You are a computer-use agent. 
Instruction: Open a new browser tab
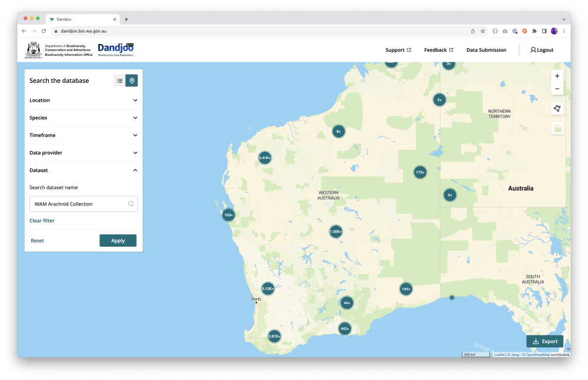126,19
